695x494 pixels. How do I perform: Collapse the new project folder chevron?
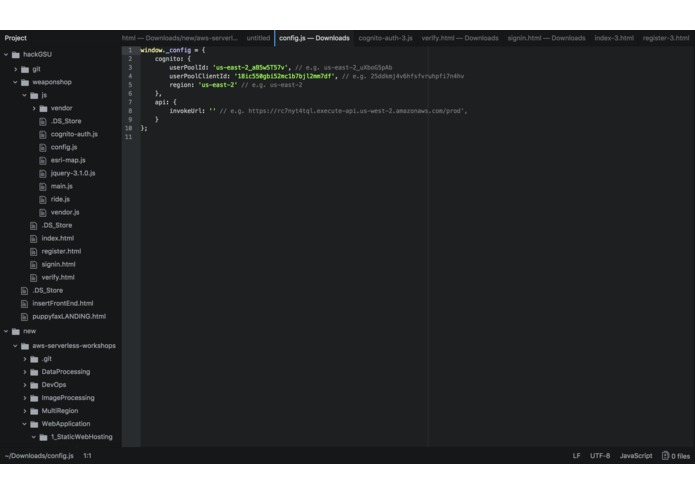[6, 331]
